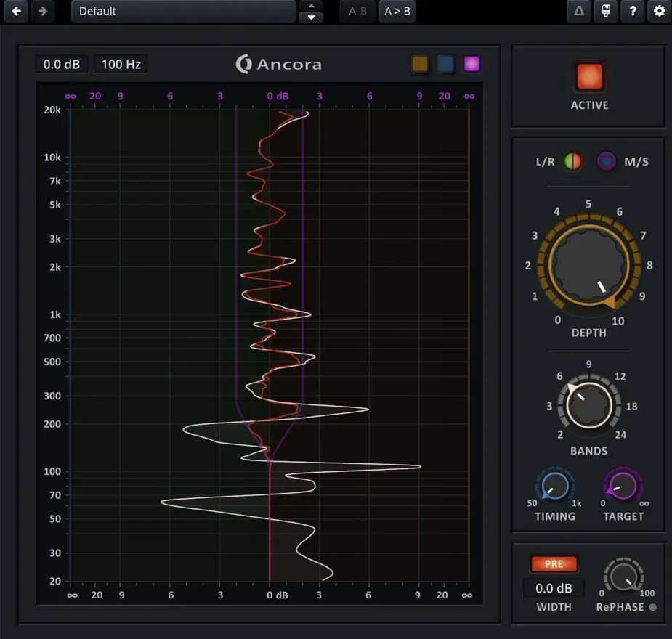Select the A B comparison button
The height and width of the screenshot is (639, 672).
pyautogui.click(x=357, y=11)
